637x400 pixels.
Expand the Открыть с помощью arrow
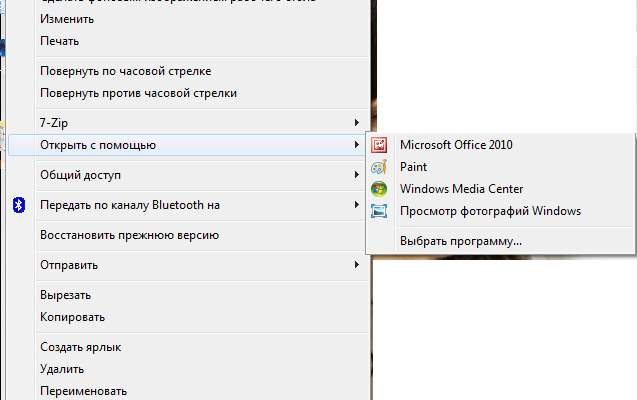(x=357, y=145)
